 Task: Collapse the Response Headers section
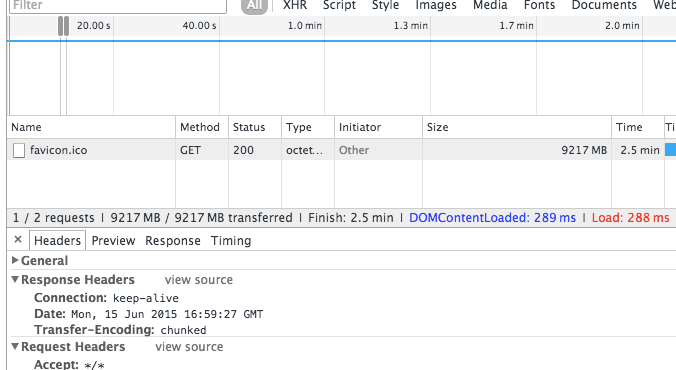[15, 279]
